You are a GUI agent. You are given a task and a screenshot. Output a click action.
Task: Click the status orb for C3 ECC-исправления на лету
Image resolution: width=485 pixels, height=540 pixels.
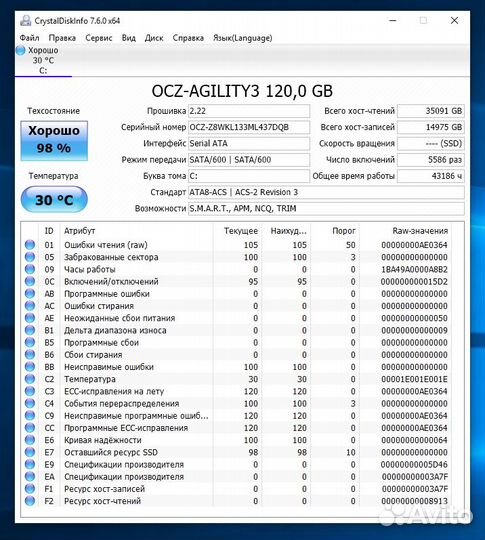click(x=30, y=391)
